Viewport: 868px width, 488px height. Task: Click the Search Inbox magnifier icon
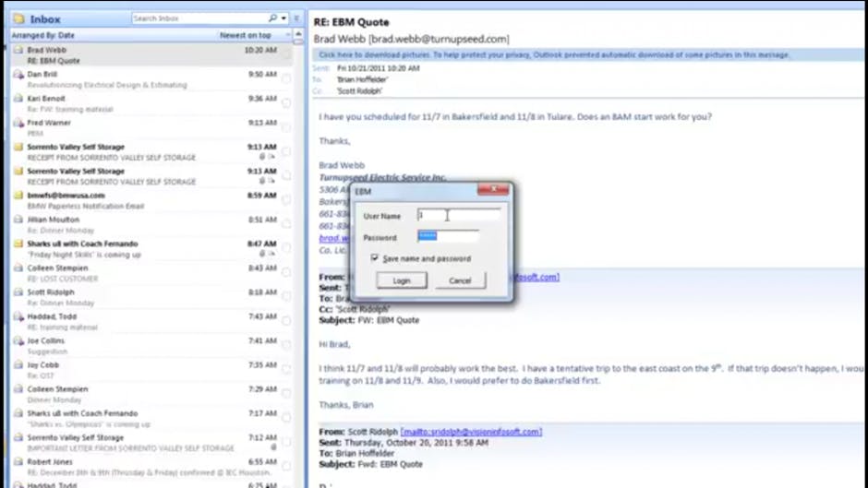click(x=272, y=18)
